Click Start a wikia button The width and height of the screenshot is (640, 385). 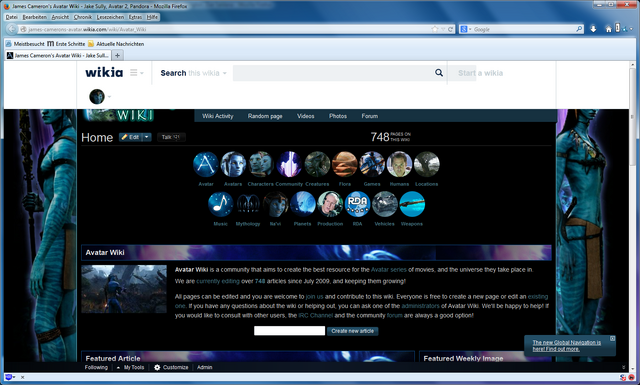[480, 73]
